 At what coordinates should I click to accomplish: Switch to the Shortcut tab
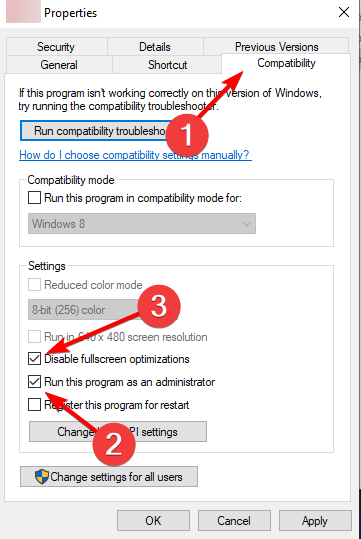(x=167, y=65)
